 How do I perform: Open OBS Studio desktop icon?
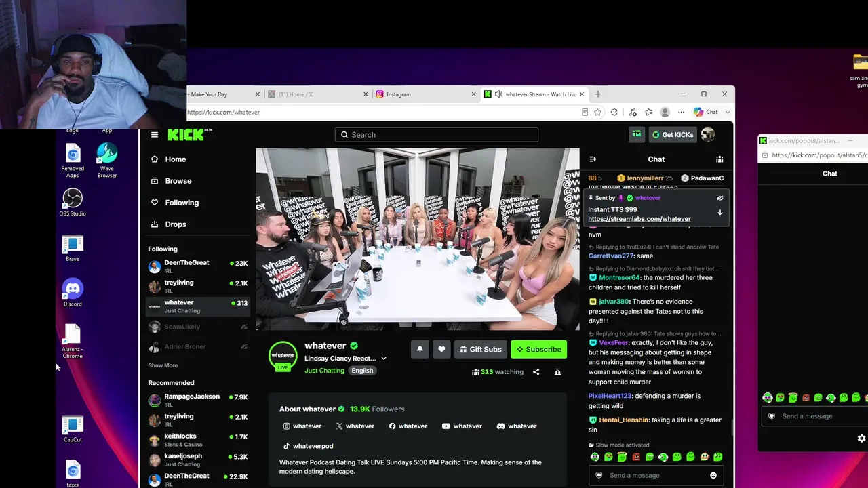pos(73,203)
